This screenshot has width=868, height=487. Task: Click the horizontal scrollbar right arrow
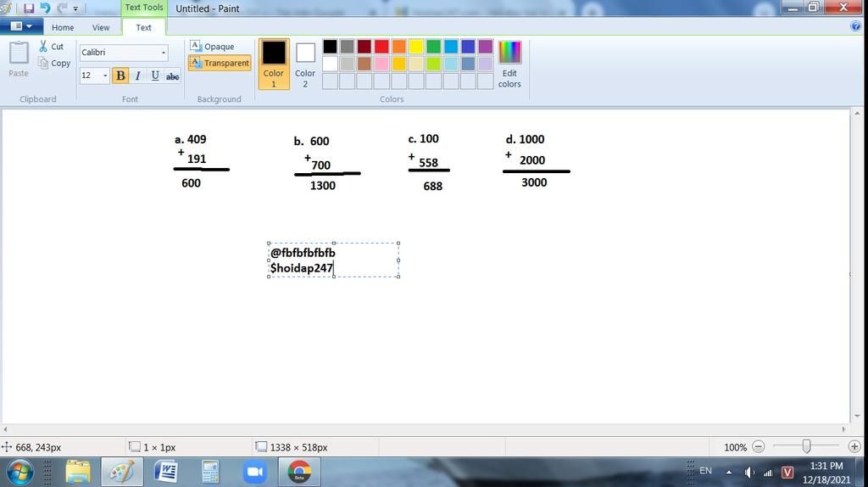click(843, 429)
